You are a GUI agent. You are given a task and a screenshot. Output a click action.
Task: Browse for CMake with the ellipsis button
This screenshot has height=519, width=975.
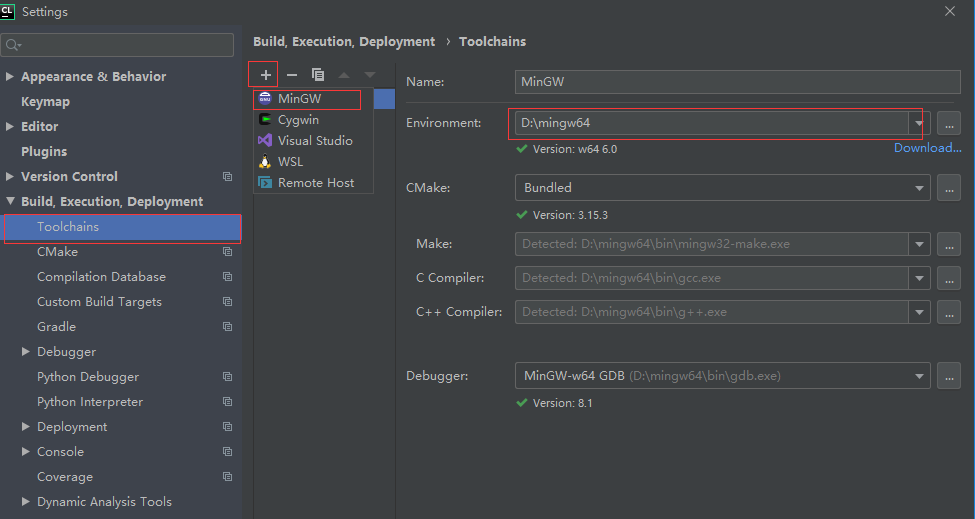[949, 188]
